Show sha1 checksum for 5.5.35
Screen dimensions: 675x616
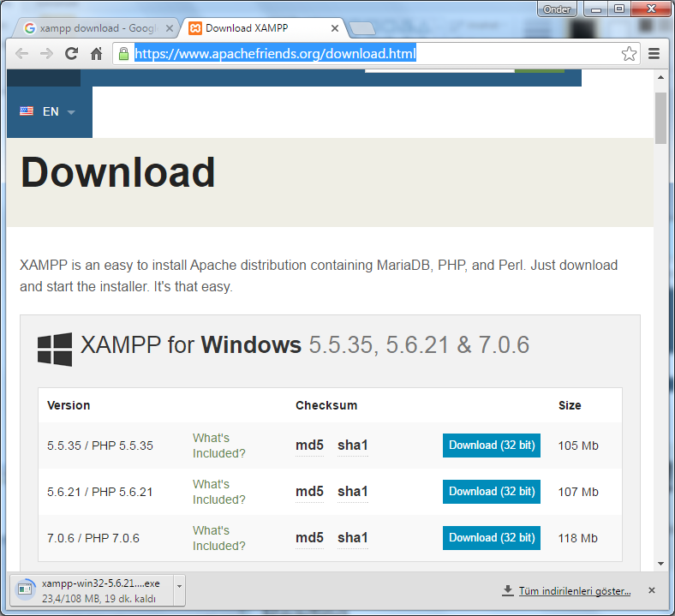pos(353,446)
